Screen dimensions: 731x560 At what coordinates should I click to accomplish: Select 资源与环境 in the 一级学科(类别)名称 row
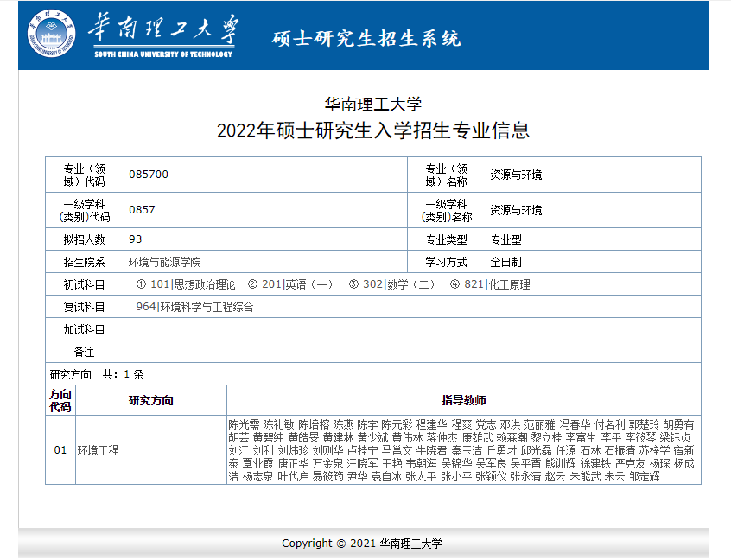click(516, 210)
